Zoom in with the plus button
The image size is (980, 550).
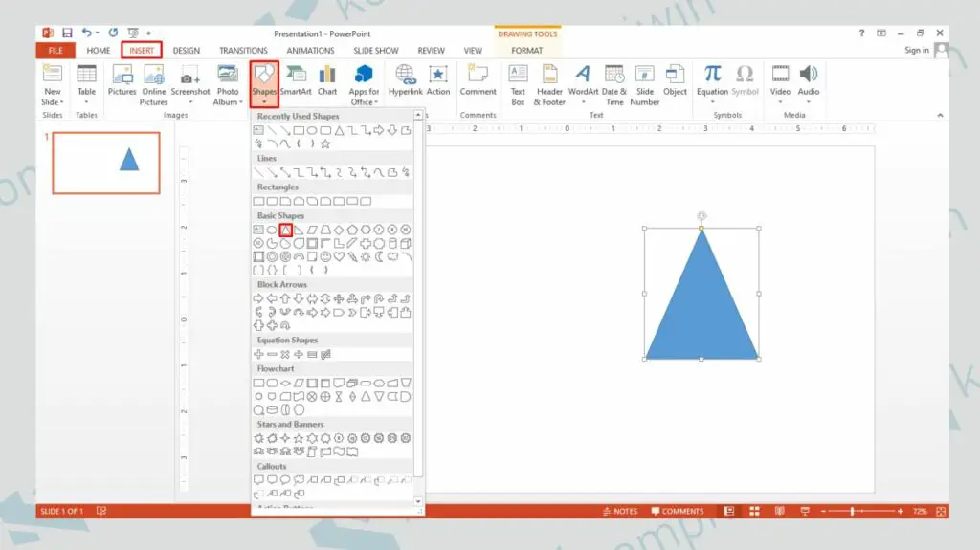(x=900, y=511)
